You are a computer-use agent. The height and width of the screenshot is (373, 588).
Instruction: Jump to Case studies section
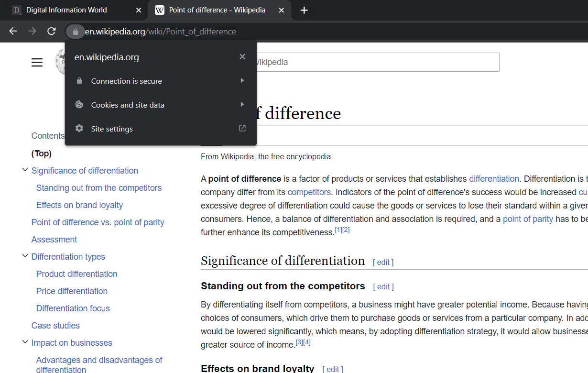pos(55,326)
